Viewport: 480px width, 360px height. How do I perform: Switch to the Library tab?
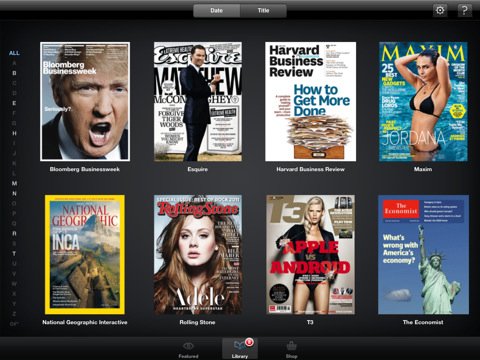[x=240, y=349]
